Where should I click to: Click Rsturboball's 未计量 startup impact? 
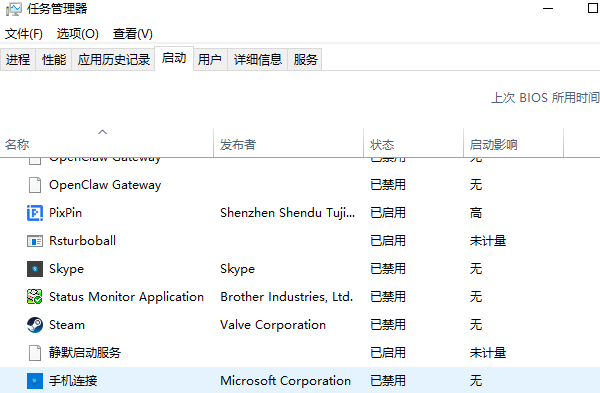click(488, 241)
